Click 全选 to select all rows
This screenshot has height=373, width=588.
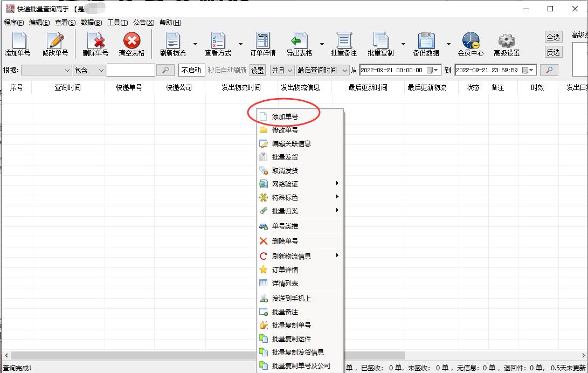[553, 37]
